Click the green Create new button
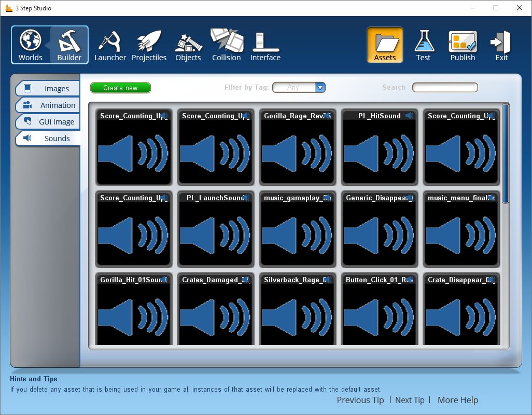 [x=120, y=88]
